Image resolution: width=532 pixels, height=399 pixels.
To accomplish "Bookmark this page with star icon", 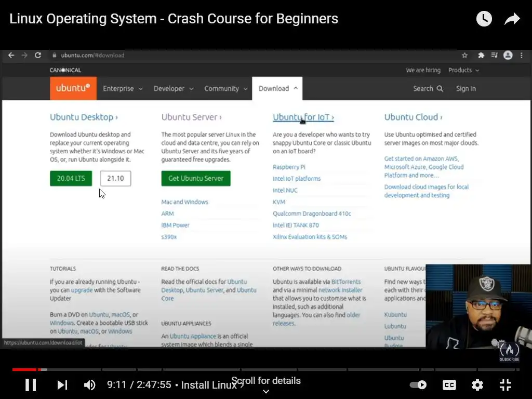I will coord(465,55).
